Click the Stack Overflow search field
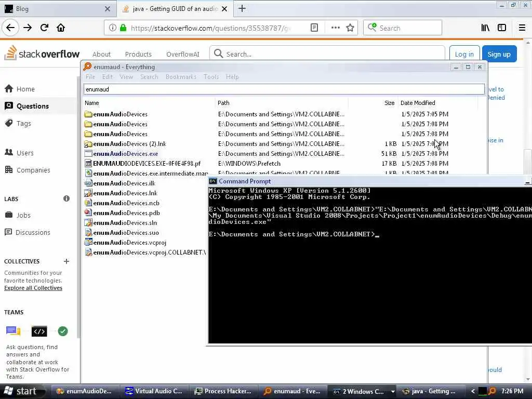 [x=327, y=54]
